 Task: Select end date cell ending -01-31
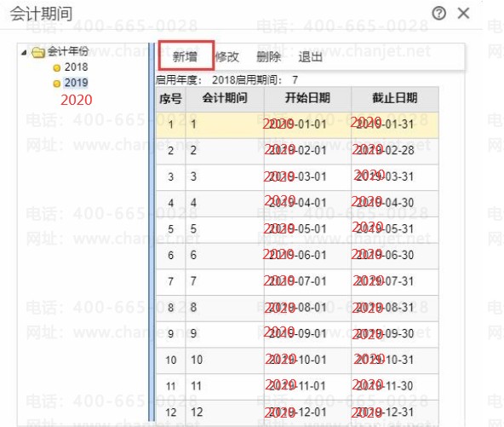[x=395, y=124]
